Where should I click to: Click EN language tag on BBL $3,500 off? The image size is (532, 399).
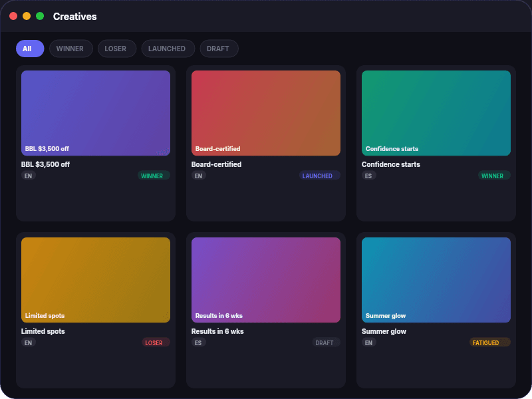point(28,176)
